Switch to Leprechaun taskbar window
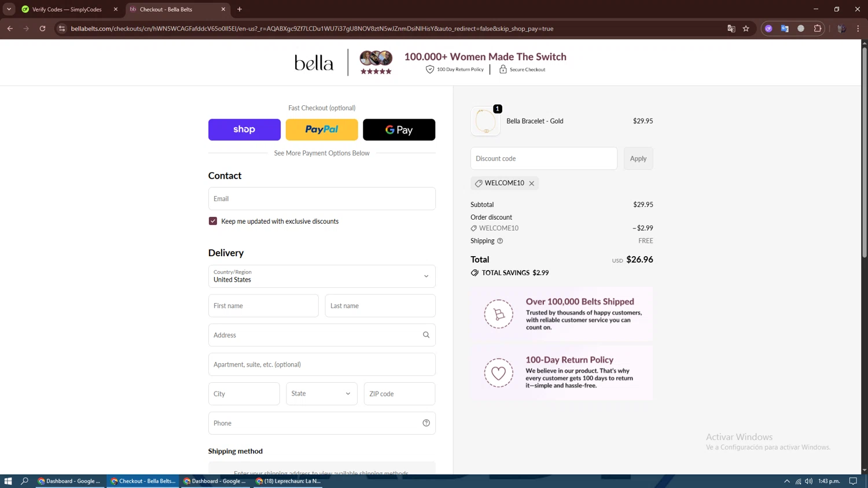This screenshot has height=488, width=868. pos(289,481)
